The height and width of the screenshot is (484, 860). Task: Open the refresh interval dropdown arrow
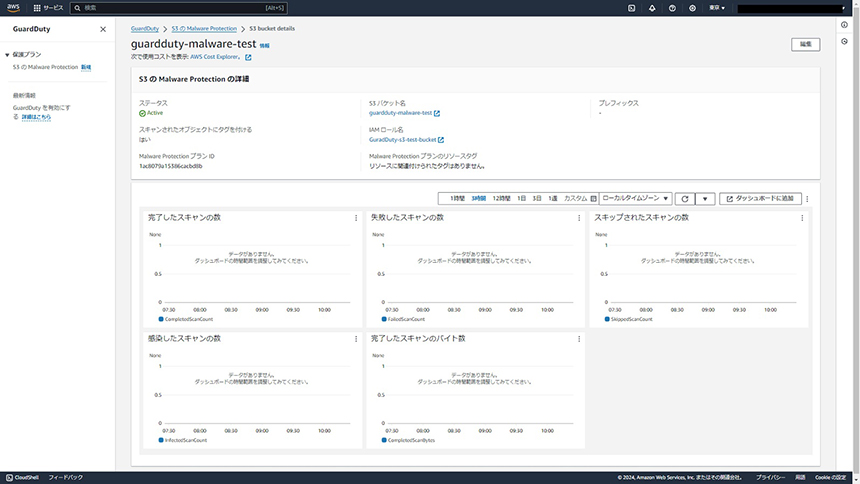point(705,199)
